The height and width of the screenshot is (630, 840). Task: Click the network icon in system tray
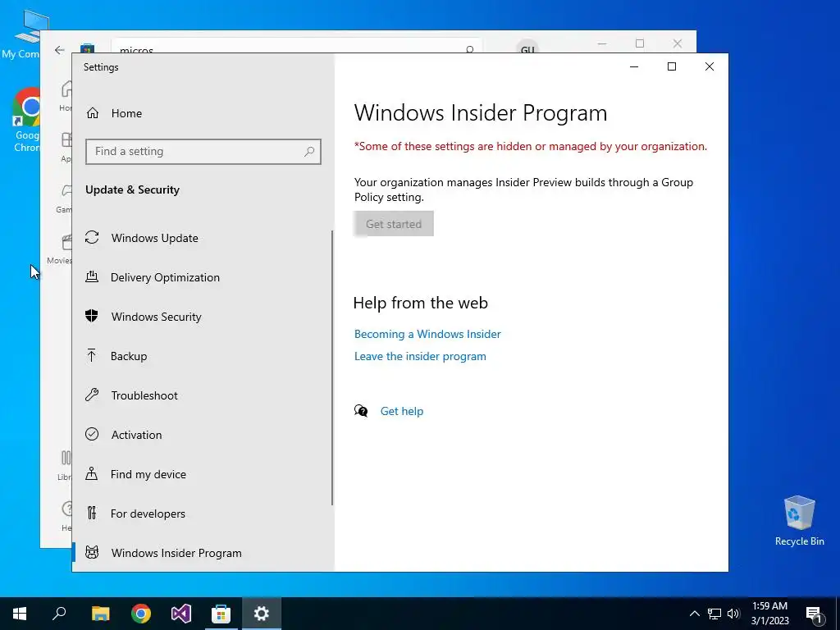[714, 614]
